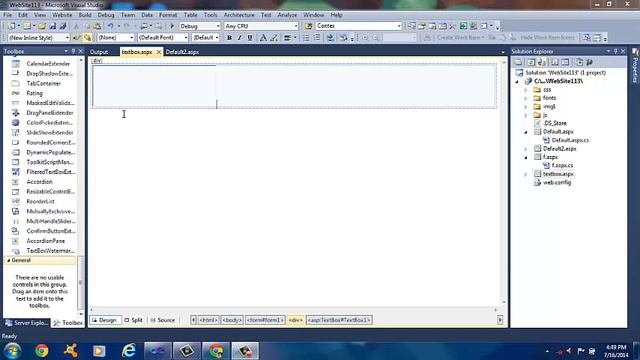
Task: Switch to Design view
Action: coord(104,320)
